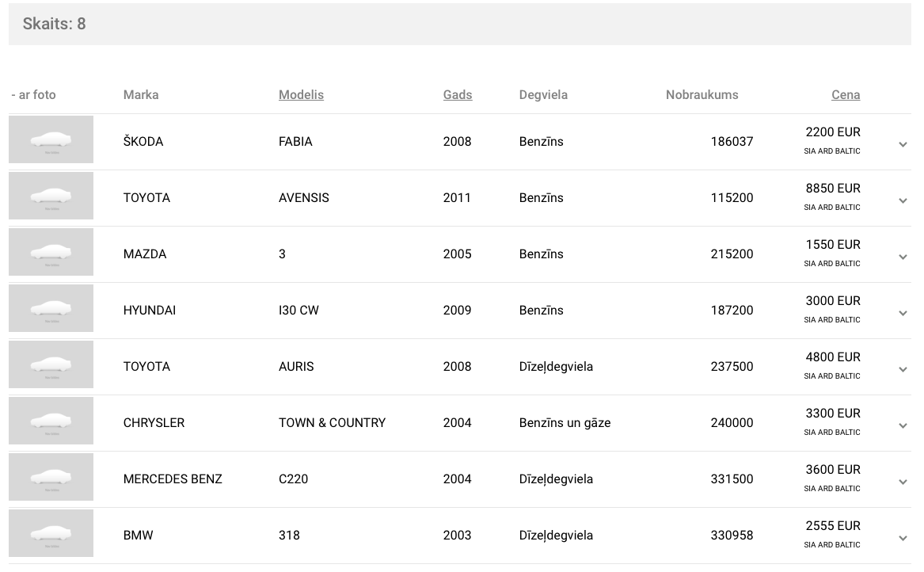Select the 3300 EUR price
The height and width of the screenshot is (572, 924).
[x=833, y=414]
